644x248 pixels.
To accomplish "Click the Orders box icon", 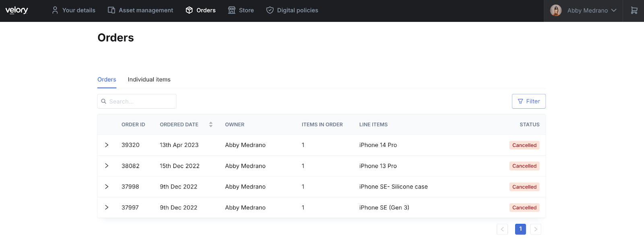I will click(189, 10).
